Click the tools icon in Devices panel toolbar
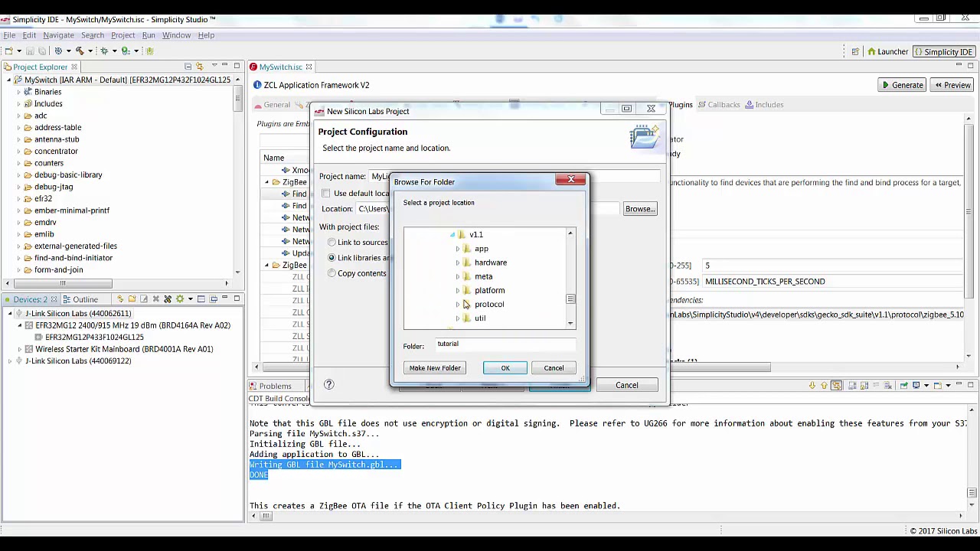This screenshot has height=551, width=980. pyautogui.click(x=168, y=299)
